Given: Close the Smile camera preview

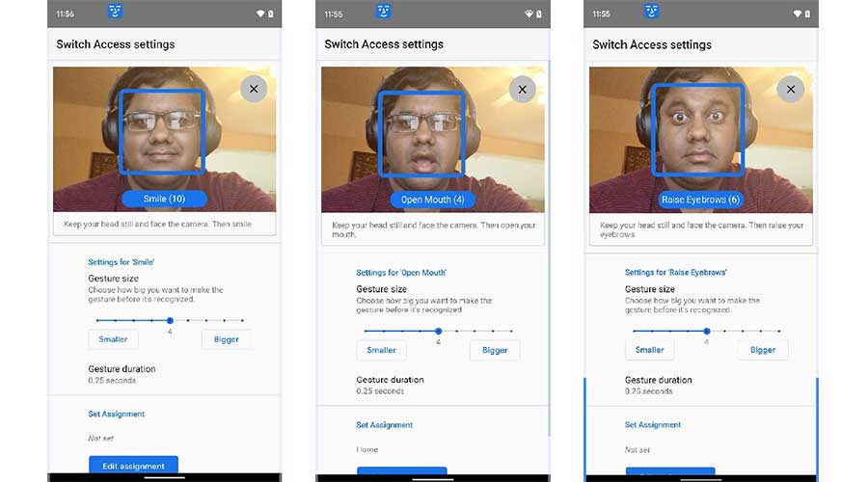Looking at the screenshot, I should tap(254, 89).
